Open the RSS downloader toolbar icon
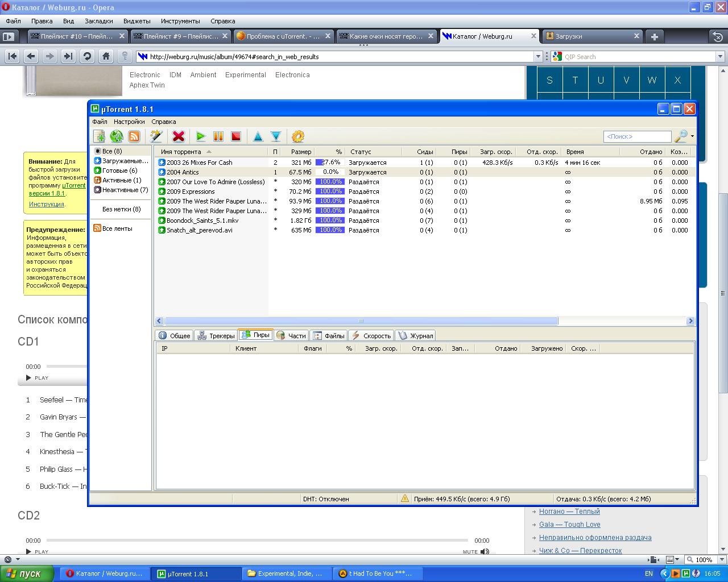728x582 pixels. [134, 136]
